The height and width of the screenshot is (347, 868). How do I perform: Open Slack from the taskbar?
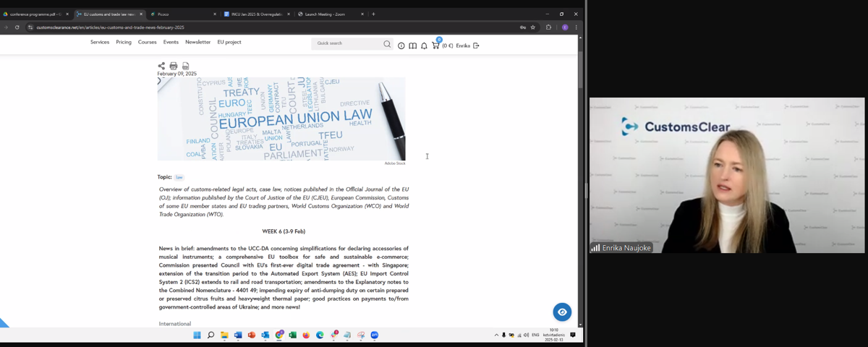click(x=333, y=335)
